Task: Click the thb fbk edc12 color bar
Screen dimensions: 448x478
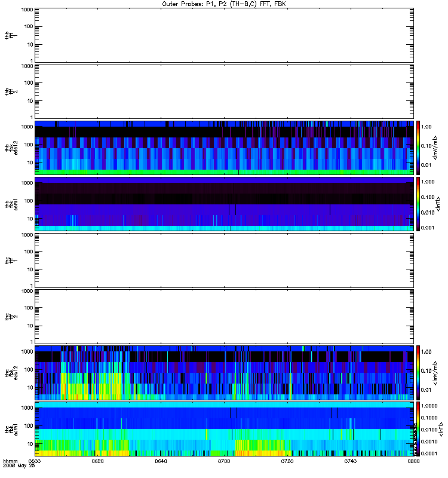Action: (418, 148)
